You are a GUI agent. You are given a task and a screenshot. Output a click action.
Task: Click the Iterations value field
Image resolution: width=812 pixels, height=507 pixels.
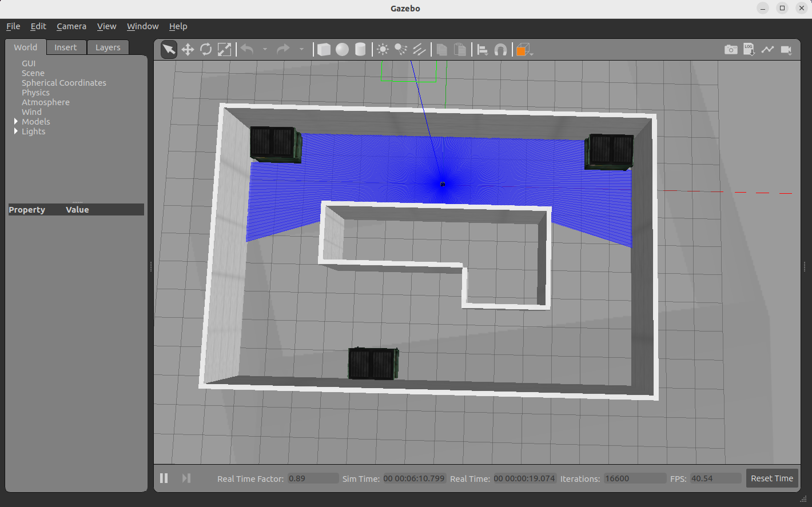[x=635, y=478]
